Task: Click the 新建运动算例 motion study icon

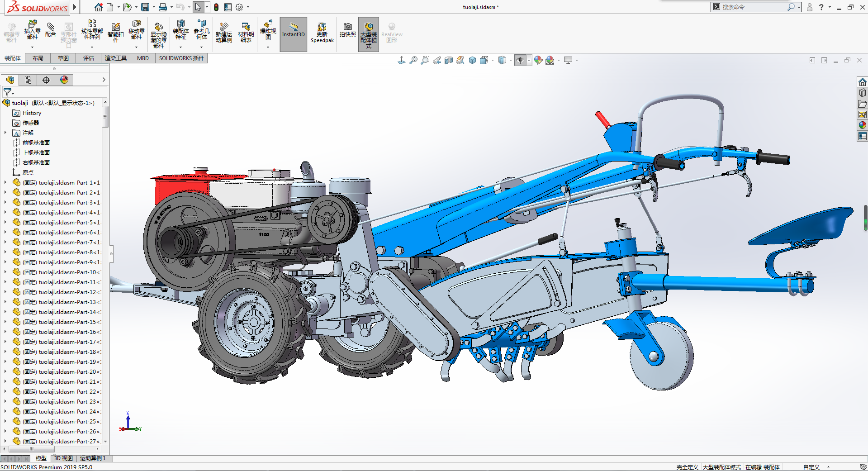Action: tap(223, 33)
